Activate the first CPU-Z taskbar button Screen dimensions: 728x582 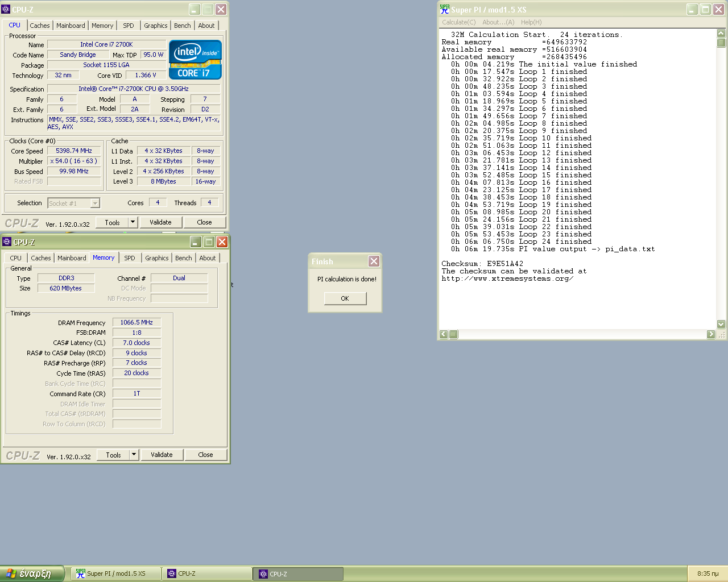(x=207, y=573)
